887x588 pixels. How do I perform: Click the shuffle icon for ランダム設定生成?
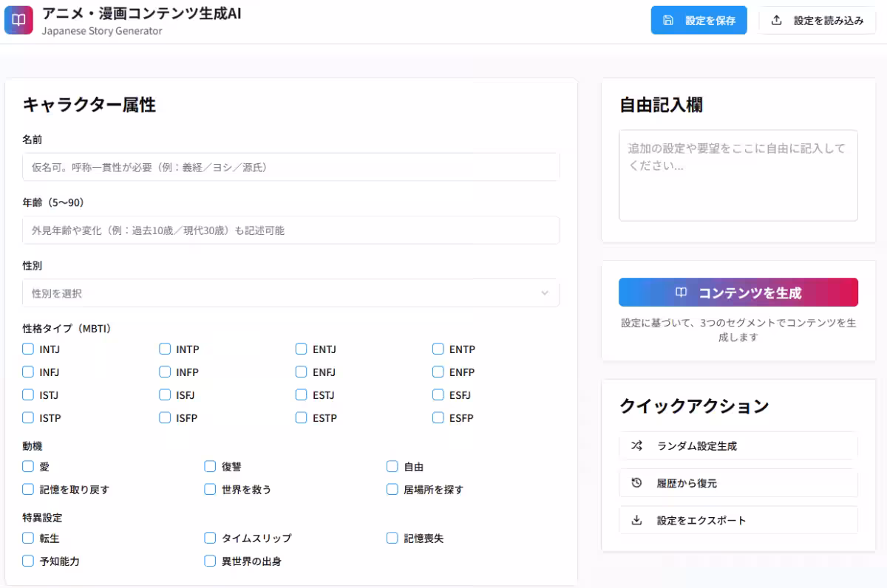[636, 446]
